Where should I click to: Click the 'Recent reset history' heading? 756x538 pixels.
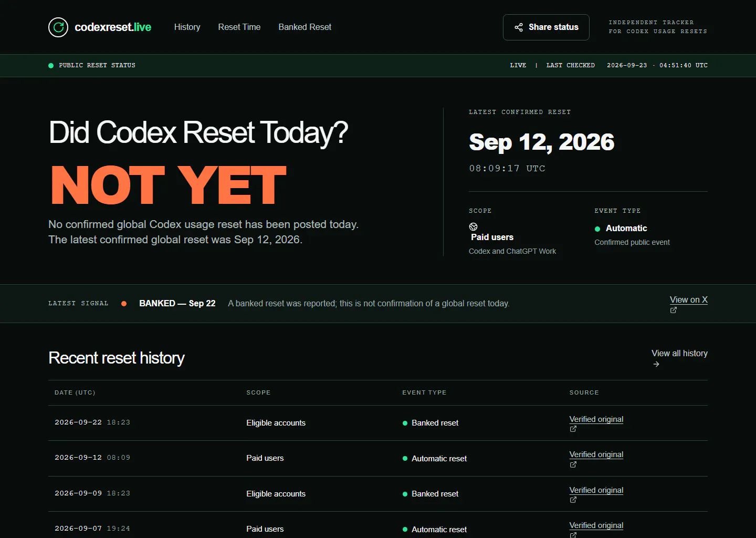(x=117, y=358)
